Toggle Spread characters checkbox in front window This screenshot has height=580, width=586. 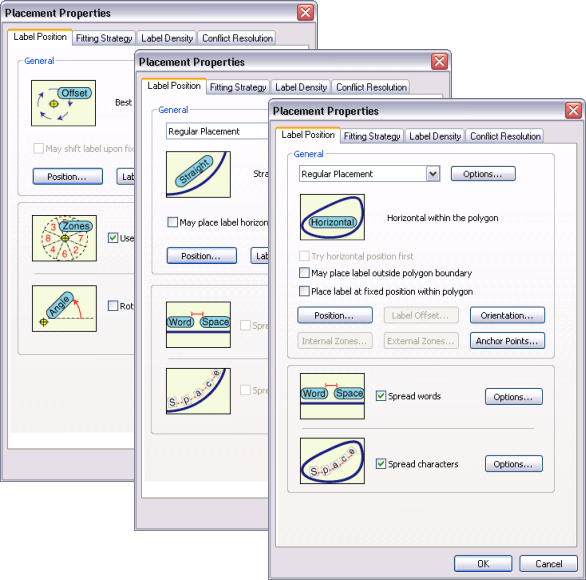coord(380,464)
